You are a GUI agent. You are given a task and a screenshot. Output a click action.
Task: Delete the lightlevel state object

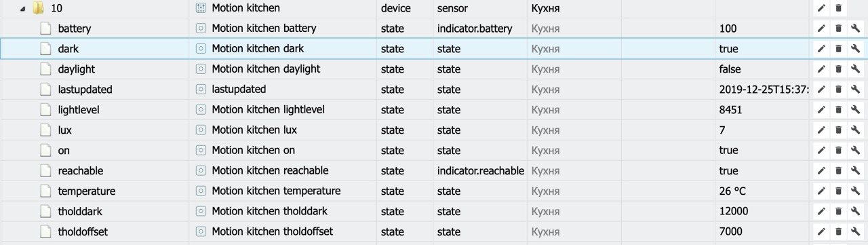point(838,110)
